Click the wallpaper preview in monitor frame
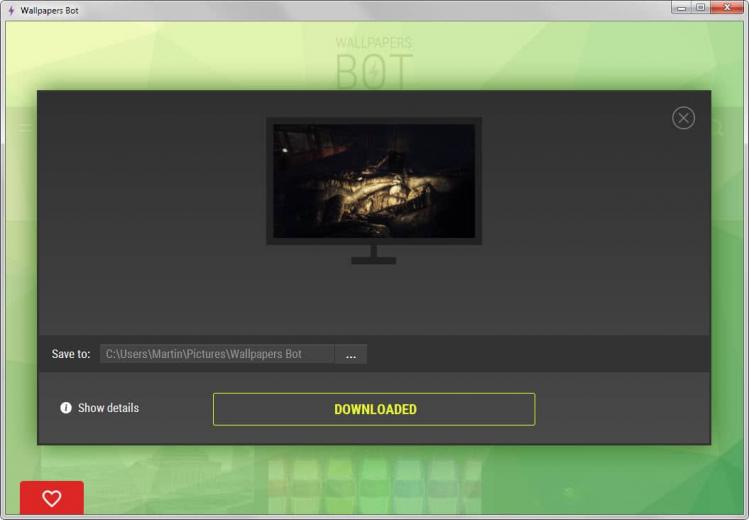This screenshot has width=749, height=520. pyautogui.click(x=374, y=181)
